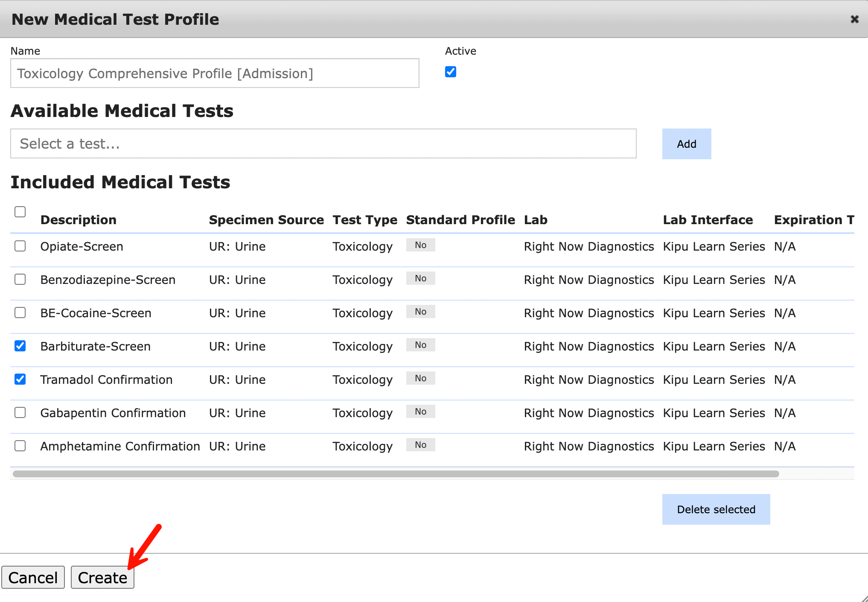Click Delete selected button
The height and width of the screenshot is (602, 868).
click(716, 509)
